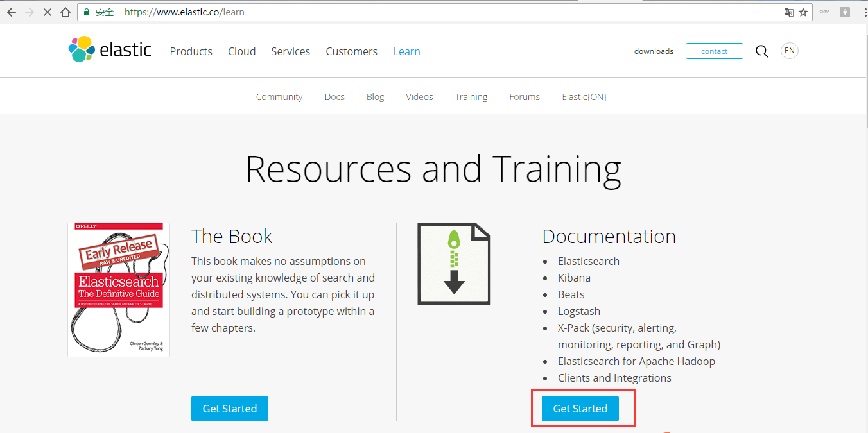Open the translate page icon

coord(788,12)
